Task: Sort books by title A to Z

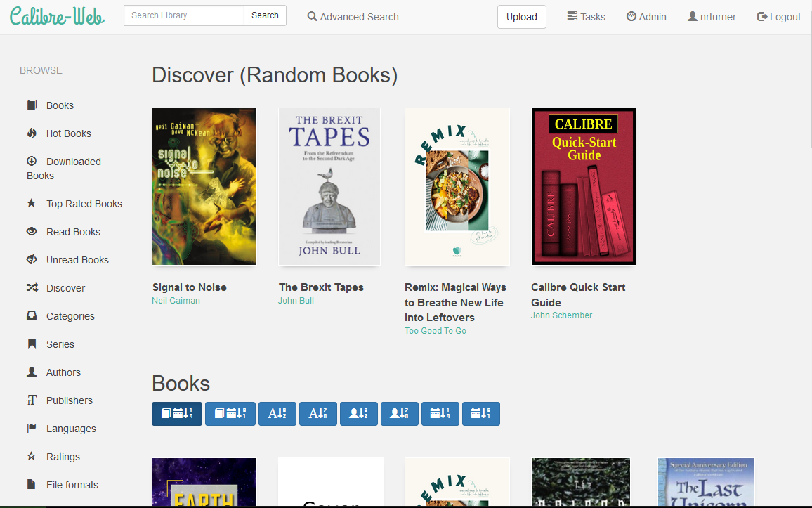Action: [x=277, y=414]
